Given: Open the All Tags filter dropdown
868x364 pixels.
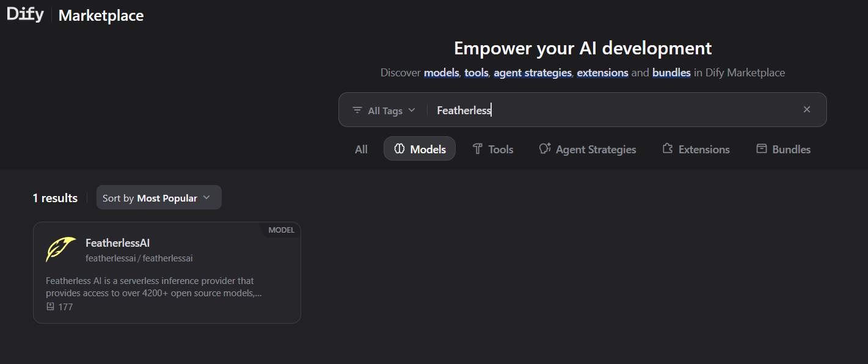Looking at the screenshot, I should coord(384,110).
